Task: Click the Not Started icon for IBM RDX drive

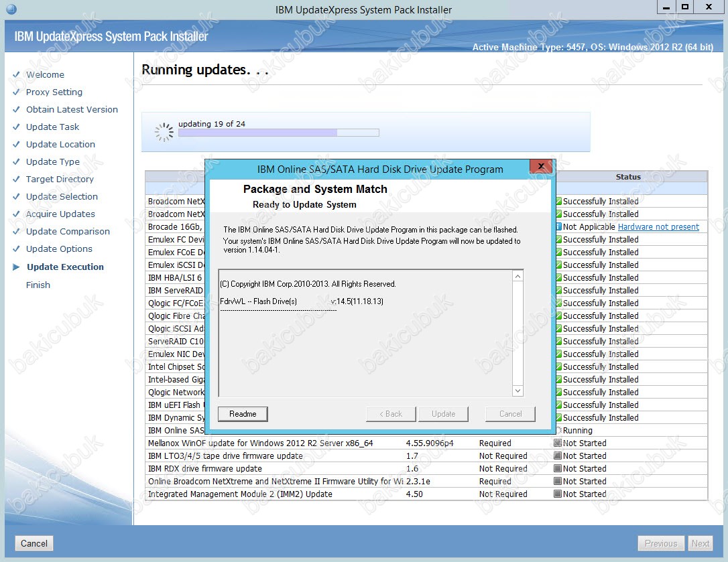Action: click(558, 469)
